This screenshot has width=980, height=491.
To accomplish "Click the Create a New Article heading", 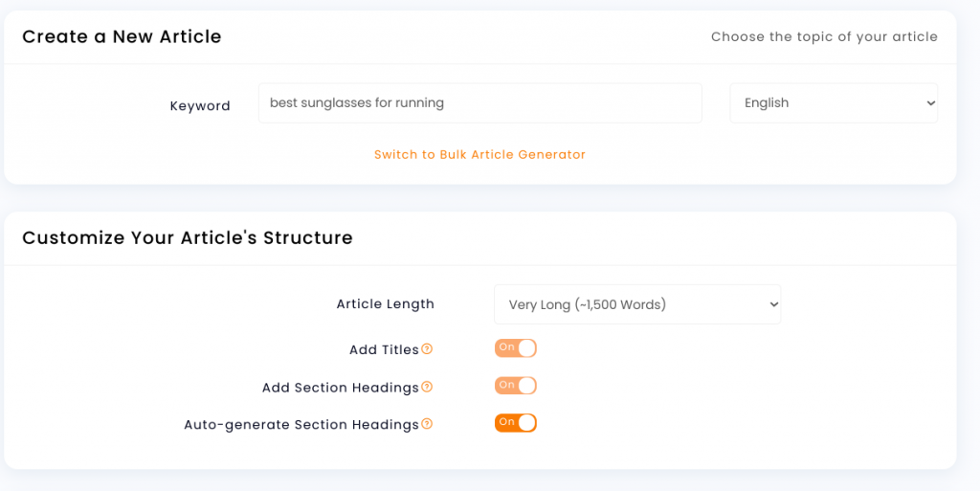I will (x=122, y=37).
